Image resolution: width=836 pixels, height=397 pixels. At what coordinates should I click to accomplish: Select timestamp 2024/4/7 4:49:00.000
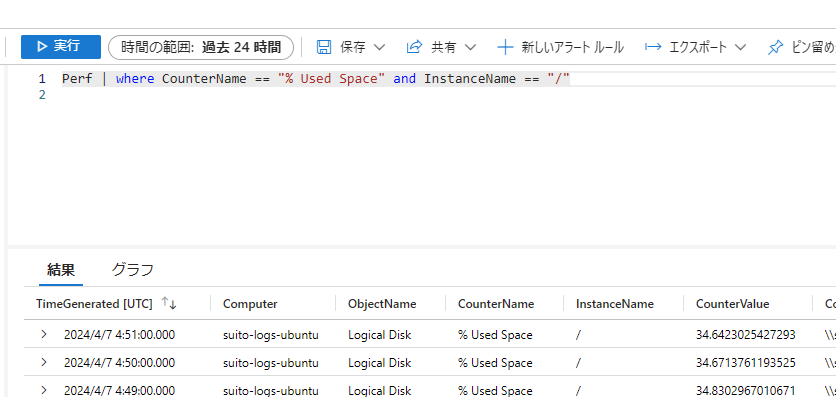[x=119, y=390]
